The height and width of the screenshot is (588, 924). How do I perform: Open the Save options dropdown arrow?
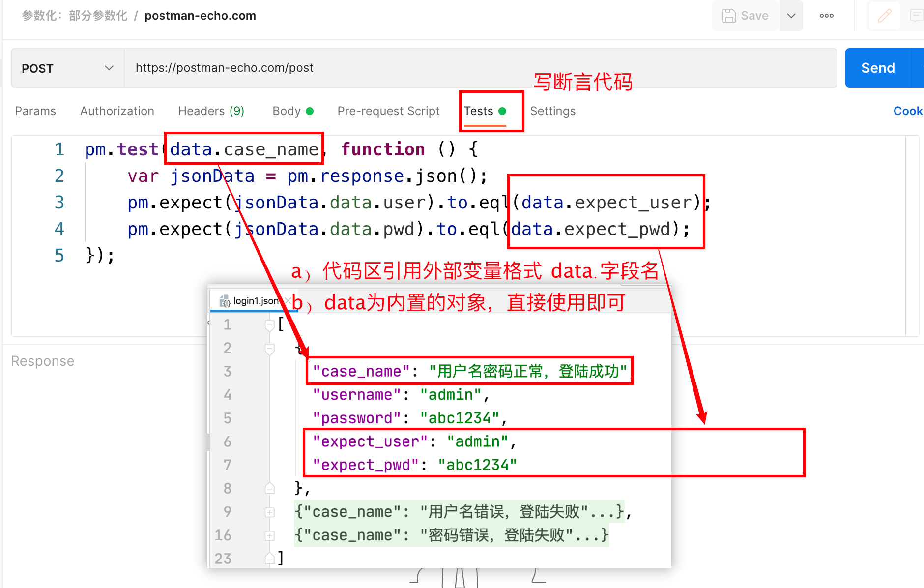[791, 16]
